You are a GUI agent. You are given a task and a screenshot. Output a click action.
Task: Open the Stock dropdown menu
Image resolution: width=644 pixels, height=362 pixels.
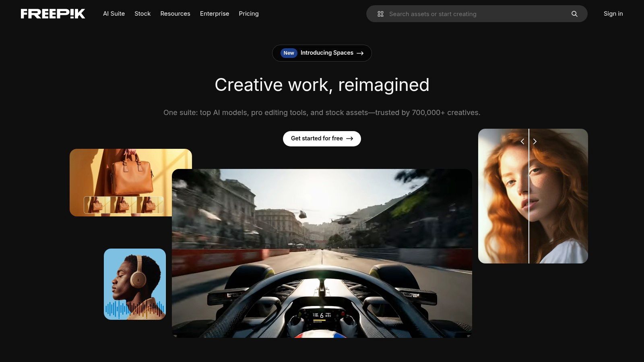pos(142,14)
